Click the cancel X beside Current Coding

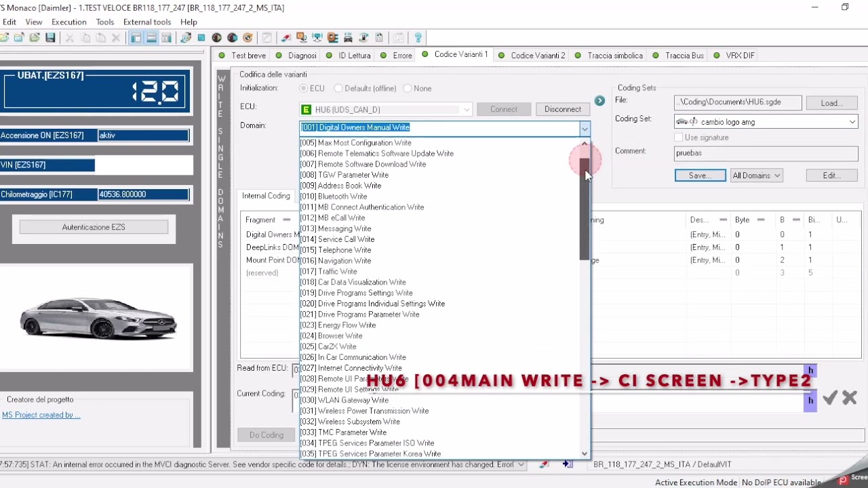(850, 398)
